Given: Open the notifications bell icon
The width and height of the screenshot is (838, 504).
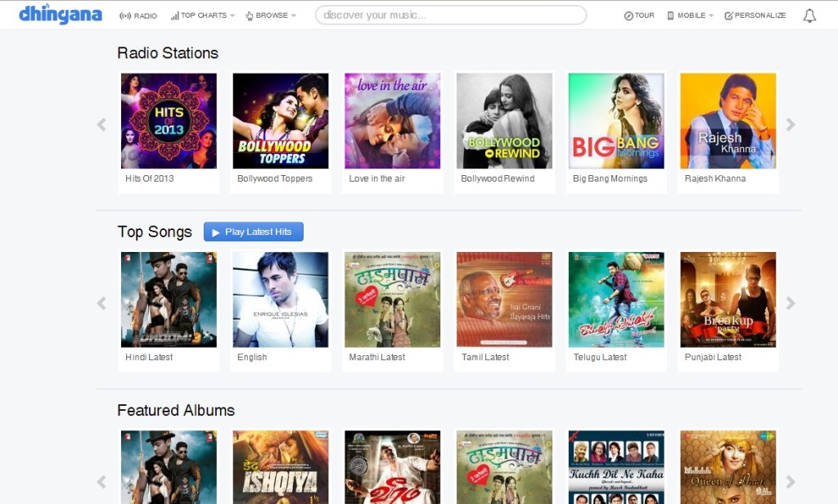Looking at the screenshot, I should [x=809, y=16].
